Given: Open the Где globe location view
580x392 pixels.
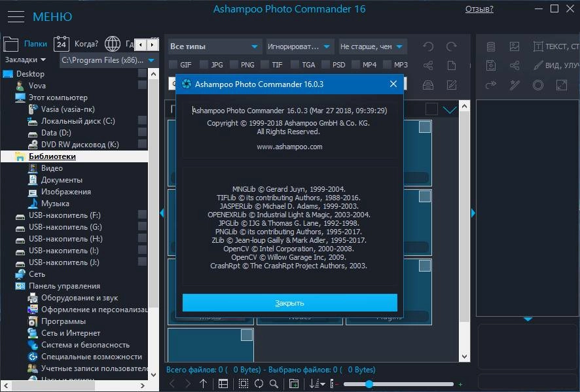Looking at the screenshot, I should 113,44.
